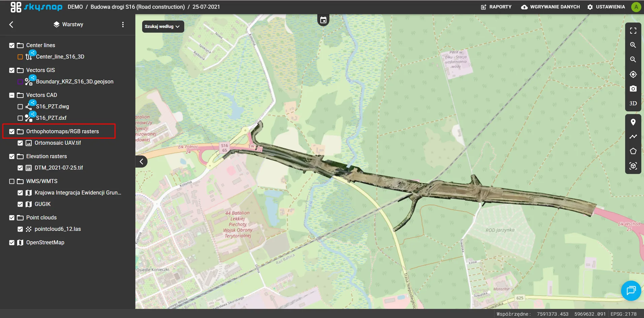
Task: Click the orange Center_line_S16_3D color swatch
Action: coord(20,57)
